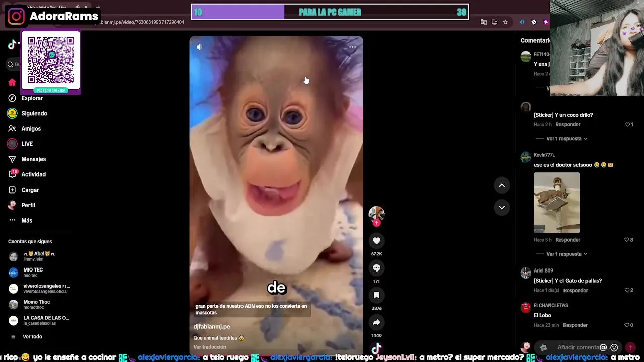Viewport: 644px width, 362px height.
Task: Open the Kevin777 commenter username
Action: click(544, 155)
